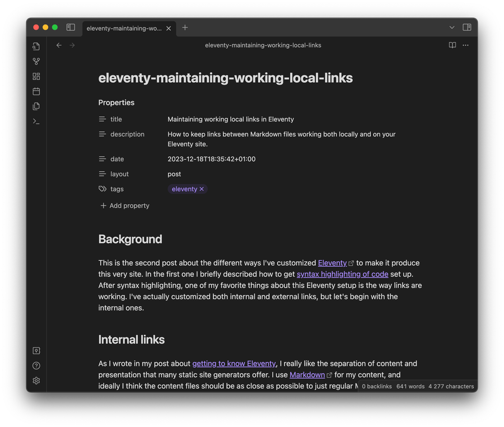Click the layout property type icon
Image resolution: width=504 pixels, height=427 pixels.
[x=102, y=174]
